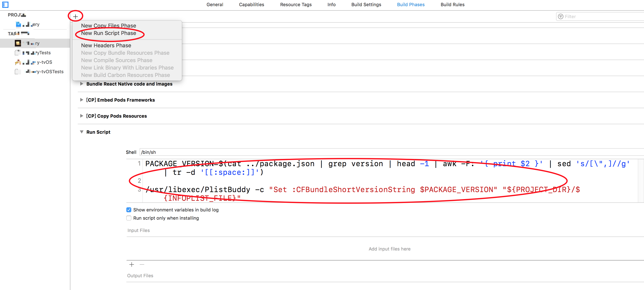Expand the [CP] Embed Pods Frameworks phase
The image size is (644, 290).
pos(81,100)
